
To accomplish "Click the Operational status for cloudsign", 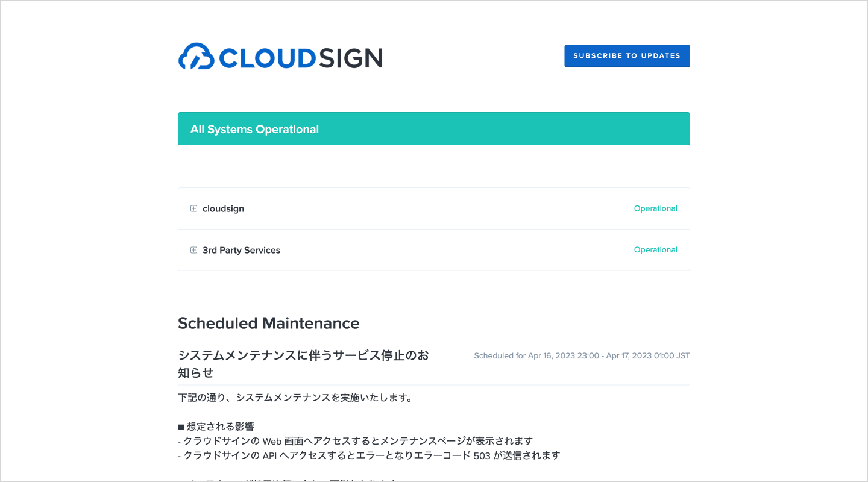I will pyautogui.click(x=655, y=208).
